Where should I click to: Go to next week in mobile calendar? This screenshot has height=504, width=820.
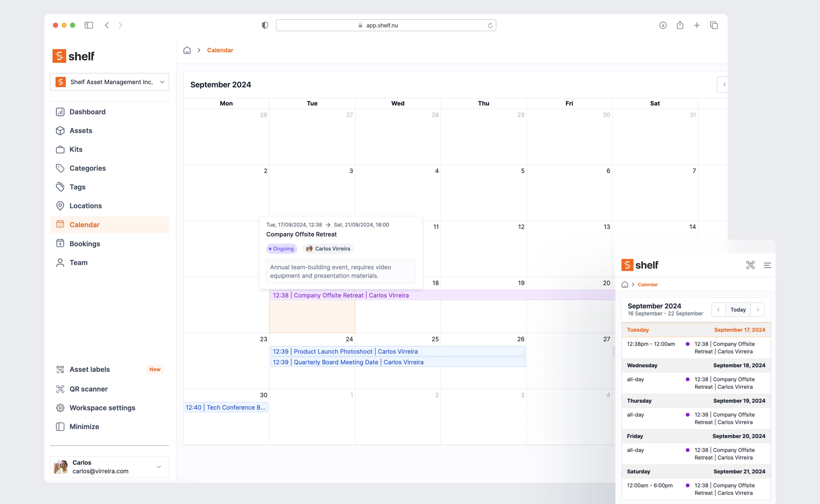[758, 310]
